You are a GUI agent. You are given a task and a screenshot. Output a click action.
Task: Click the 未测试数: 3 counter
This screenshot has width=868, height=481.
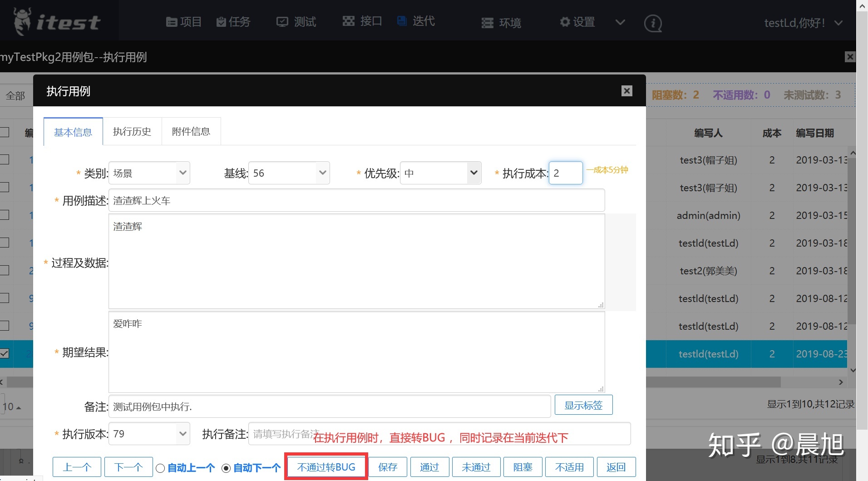pyautogui.click(x=812, y=95)
